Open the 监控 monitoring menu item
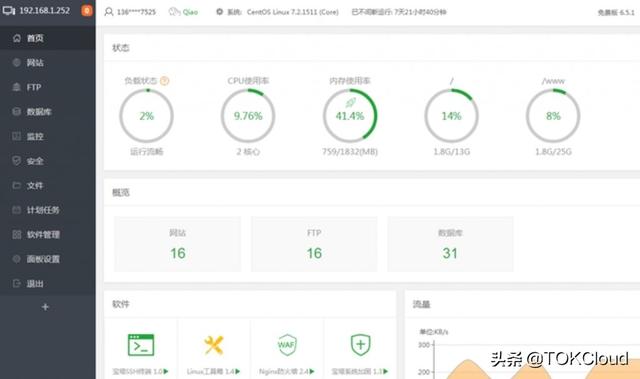Image resolution: width=640 pixels, height=379 pixels. tap(48, 136)
